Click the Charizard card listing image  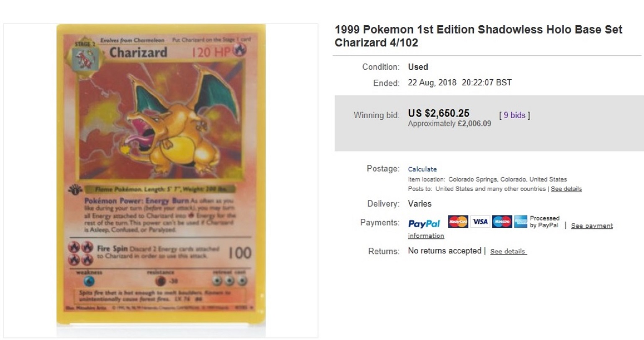161,175
